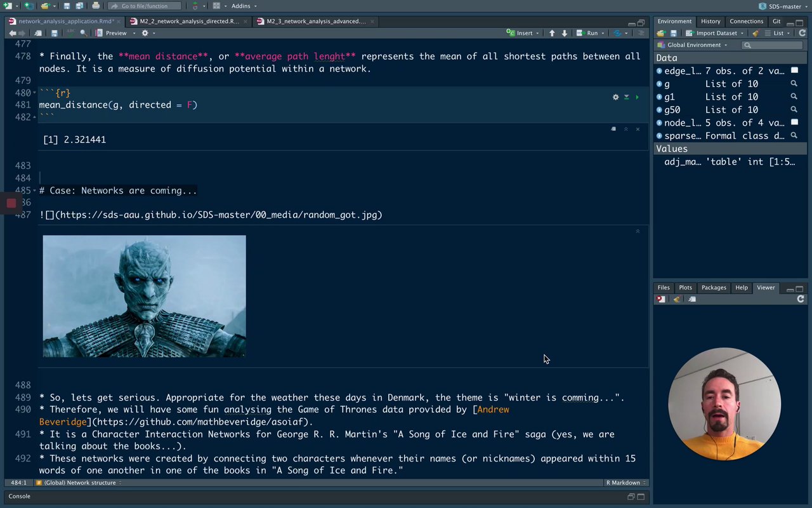The image size is (812, 508).
Task: Click the version control Git toolbar icon
Action: [195, 6]
